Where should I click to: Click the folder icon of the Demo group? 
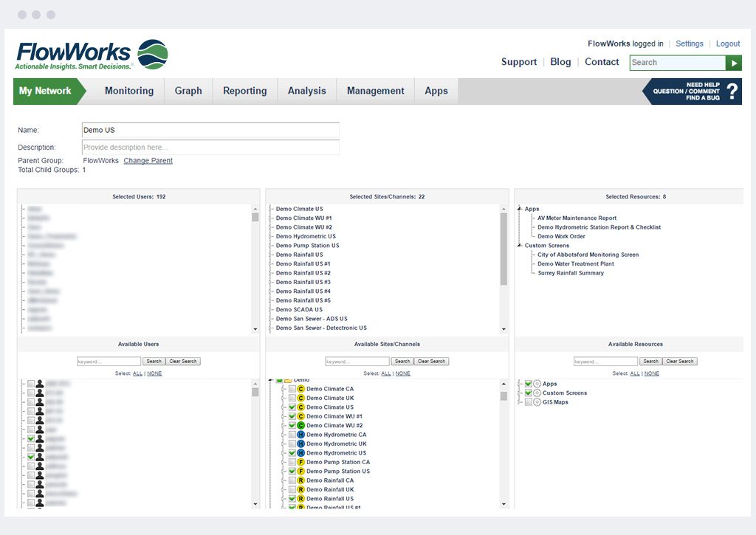coord(289,380)
